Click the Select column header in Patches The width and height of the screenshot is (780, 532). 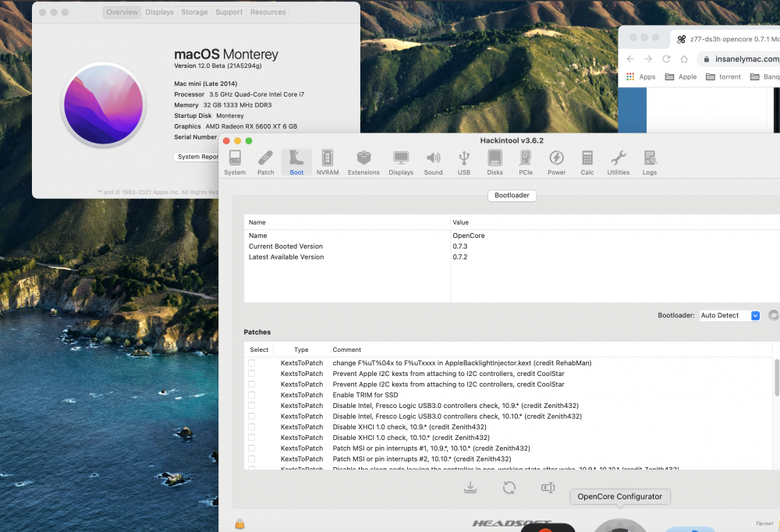pyautogui.click(x=259, y=349)
